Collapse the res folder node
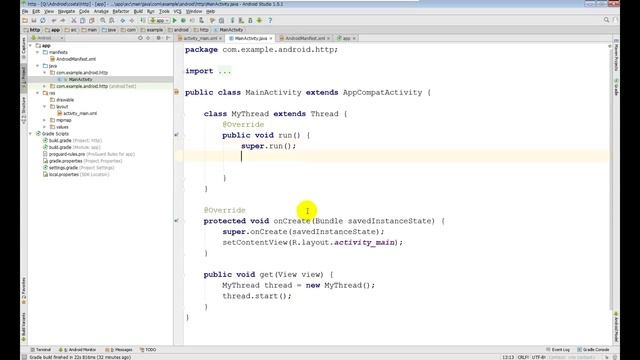The height and width of the screenshot is (360, 640). [x=38, y=93]
